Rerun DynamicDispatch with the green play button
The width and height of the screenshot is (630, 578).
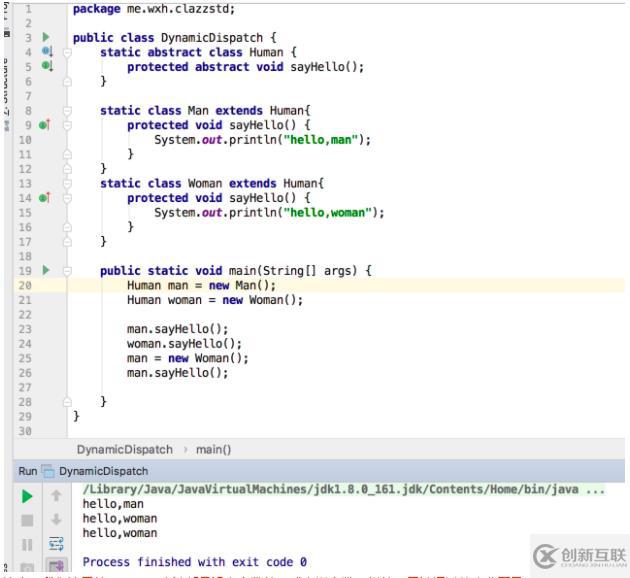(x=27, y=496)
